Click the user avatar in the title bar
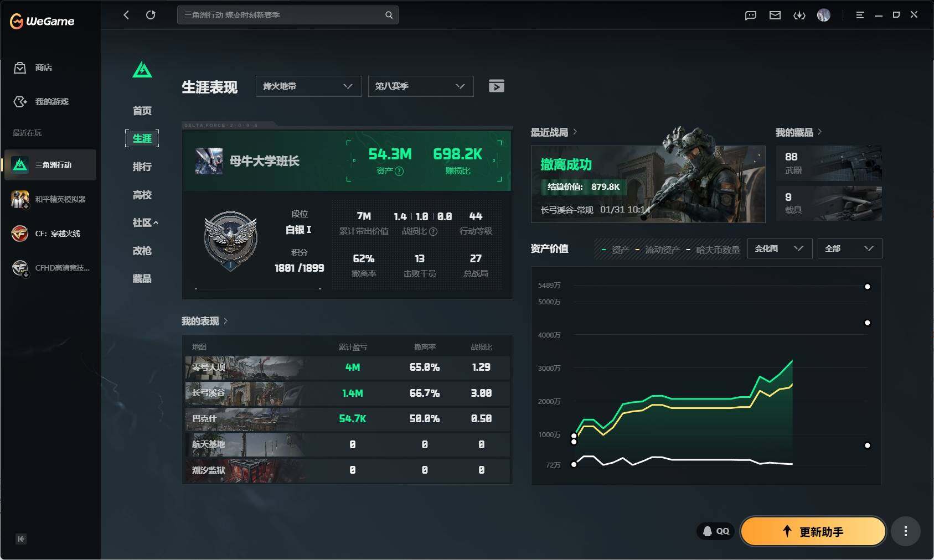This screenshot has height=560, width=934. coord(824,15)
